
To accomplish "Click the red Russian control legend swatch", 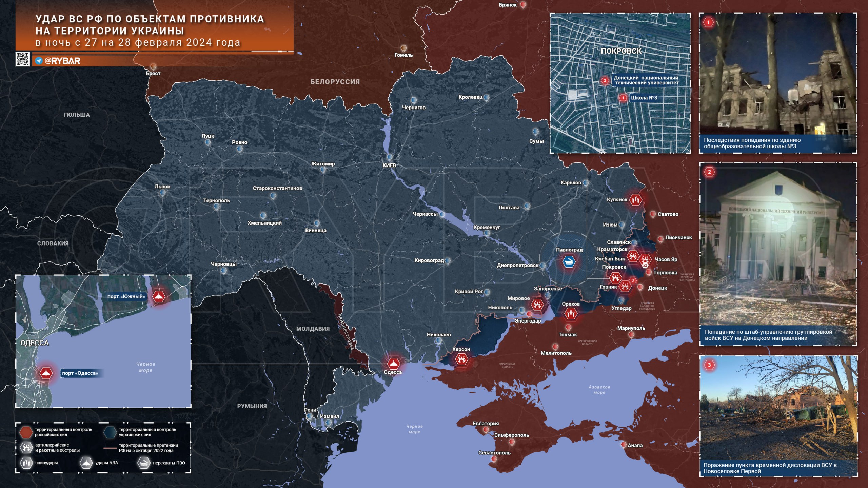I will 25,432.
